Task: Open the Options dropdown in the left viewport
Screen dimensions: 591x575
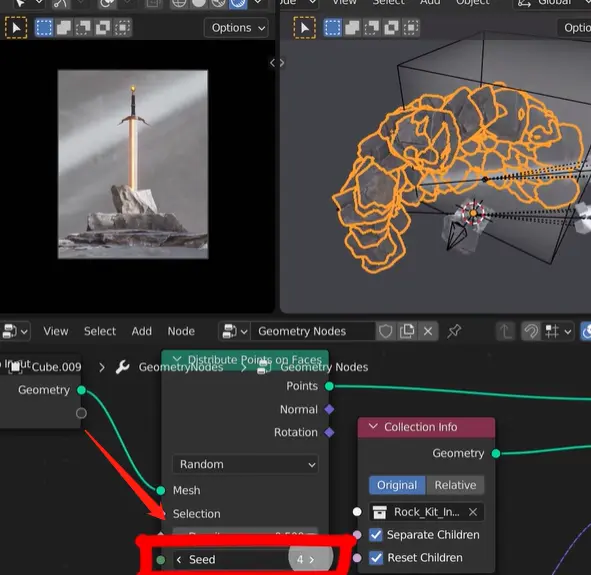Action: click(237, 28)
